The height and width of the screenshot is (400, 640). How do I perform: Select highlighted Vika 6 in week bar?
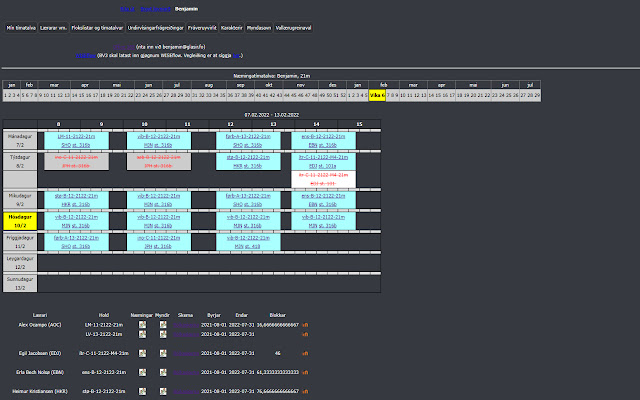pyautogui.click(x=377, y=95)
